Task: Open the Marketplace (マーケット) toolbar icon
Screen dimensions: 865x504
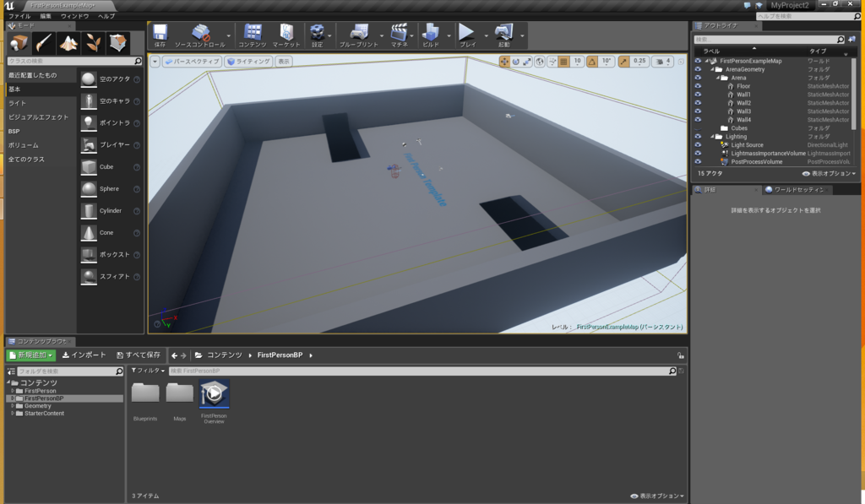Action: (286, 32)
